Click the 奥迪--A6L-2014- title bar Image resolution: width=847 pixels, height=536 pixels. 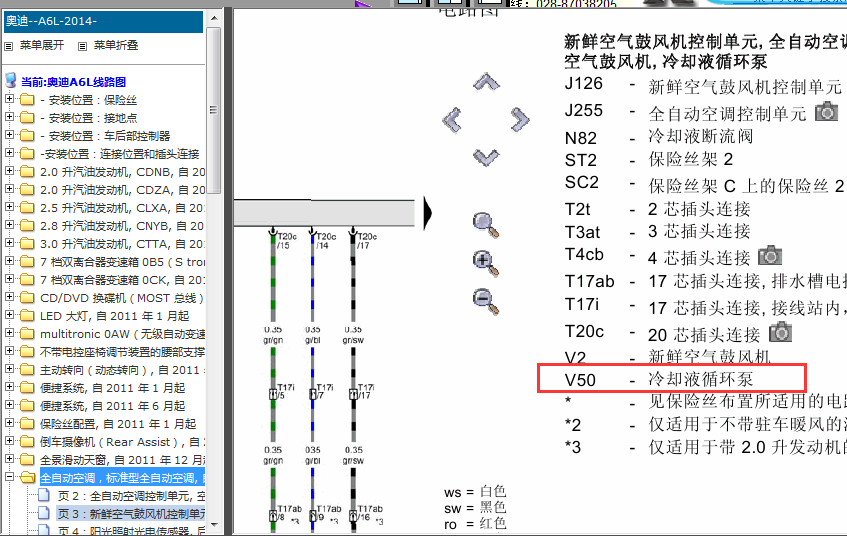[104, 22]
